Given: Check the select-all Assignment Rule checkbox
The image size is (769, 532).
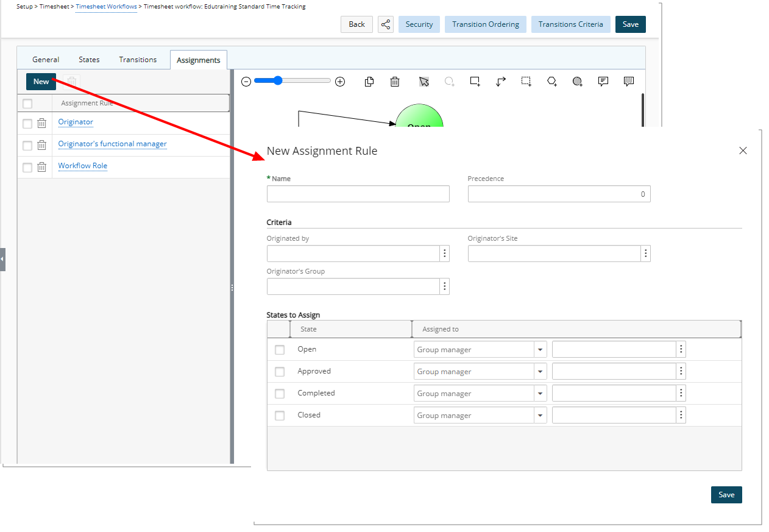Looking at the screenshot, I should (x=27, y=104).
